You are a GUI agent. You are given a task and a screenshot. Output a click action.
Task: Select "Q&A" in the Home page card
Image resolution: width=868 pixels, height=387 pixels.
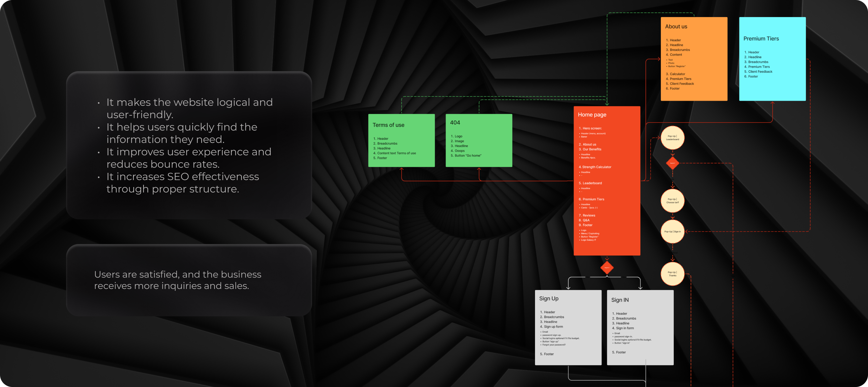pos(584,220)
